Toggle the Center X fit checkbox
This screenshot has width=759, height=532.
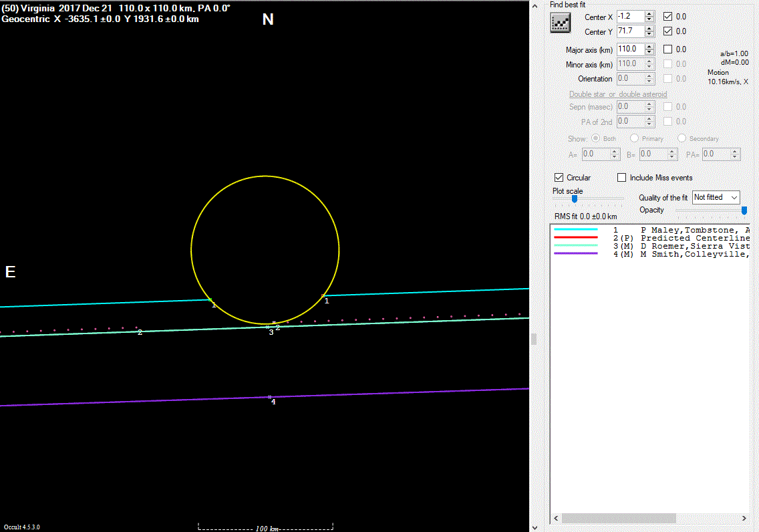coord(668,16)
